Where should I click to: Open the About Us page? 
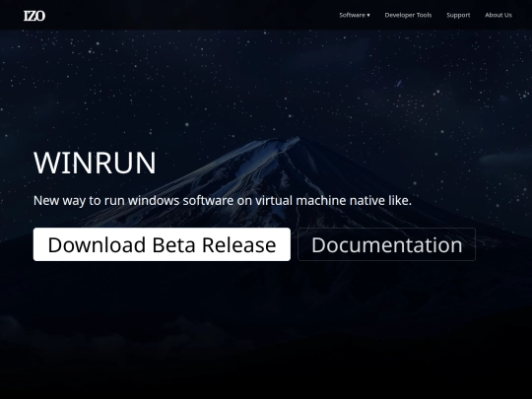pyautogui.click(x=499, y=15)
